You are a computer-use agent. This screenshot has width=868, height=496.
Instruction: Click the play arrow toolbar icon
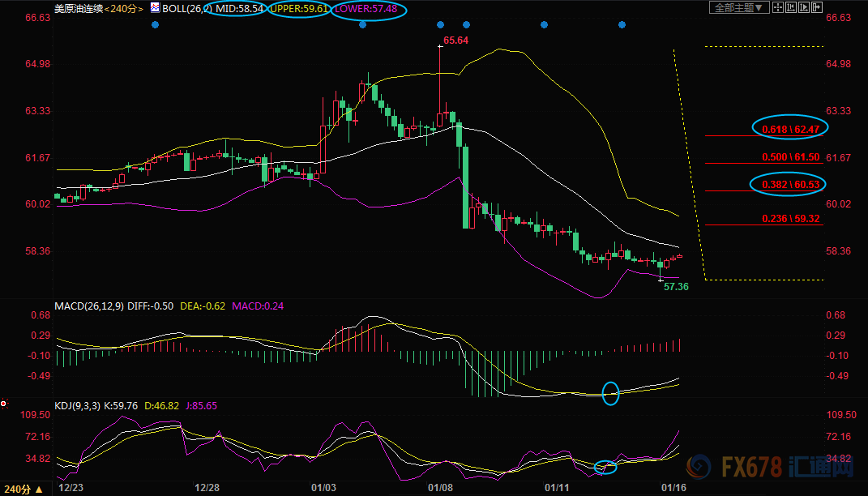pyautogui.click(x=804, y=7)
